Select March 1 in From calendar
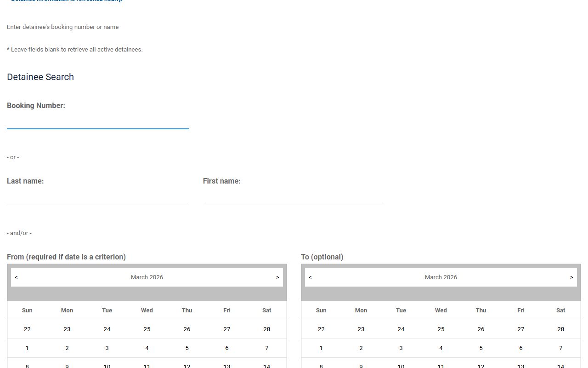Screen dimensions: 588x368 27,348
